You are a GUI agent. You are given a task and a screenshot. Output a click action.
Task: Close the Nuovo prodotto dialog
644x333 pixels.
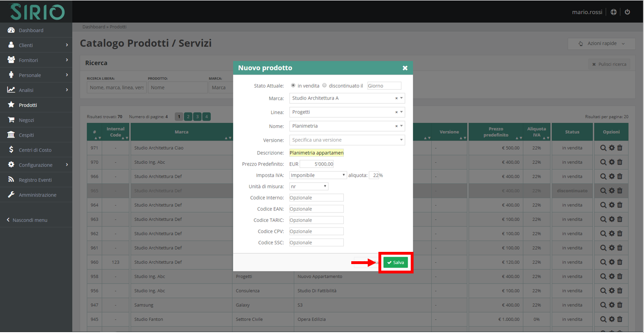405,68
